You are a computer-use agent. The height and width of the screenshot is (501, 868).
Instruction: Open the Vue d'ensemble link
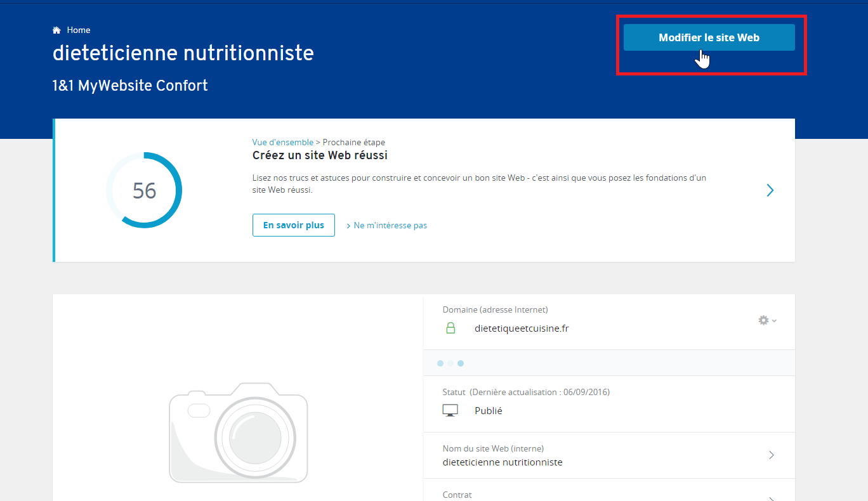282,142
